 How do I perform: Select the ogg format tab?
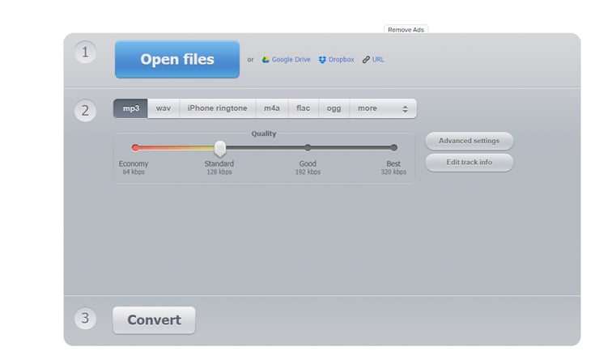[334, 108]
